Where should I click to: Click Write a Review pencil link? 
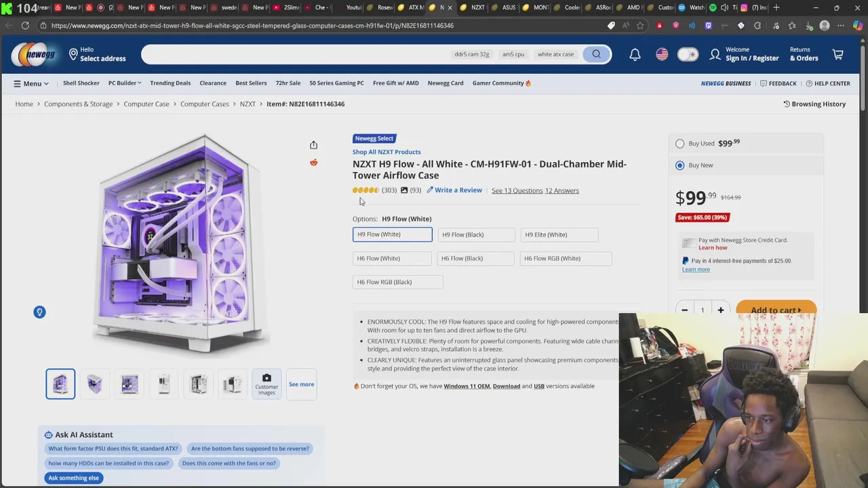454,190
